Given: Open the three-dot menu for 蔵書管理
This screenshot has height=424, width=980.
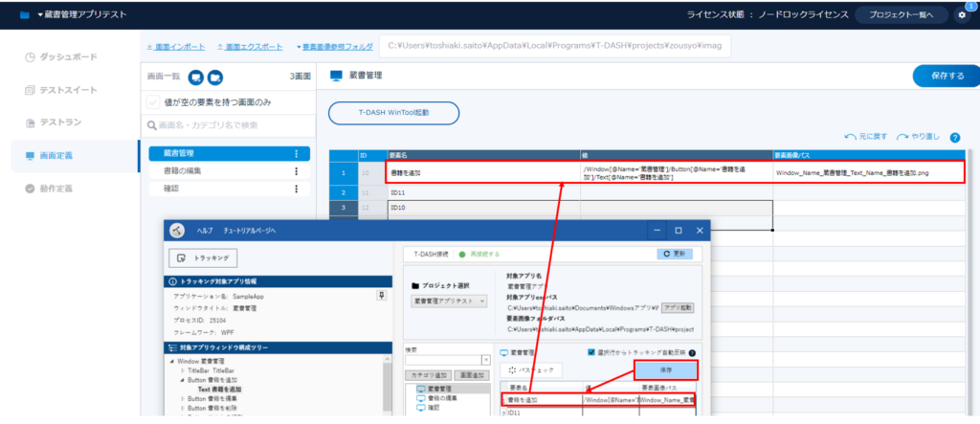Looking at the screenshot, I should [x=296, y=153].
